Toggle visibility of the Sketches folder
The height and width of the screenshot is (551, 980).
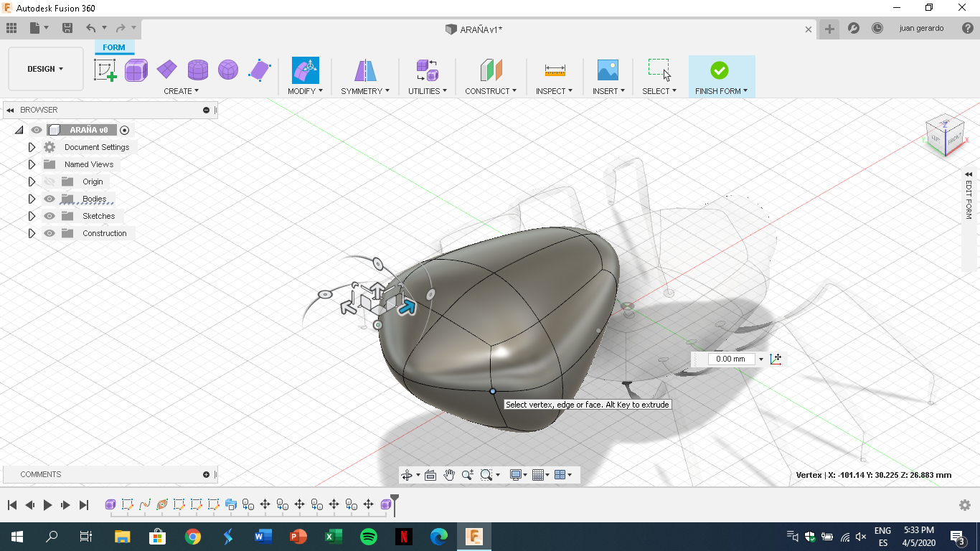pyautogui.click(x=48, y=216)
